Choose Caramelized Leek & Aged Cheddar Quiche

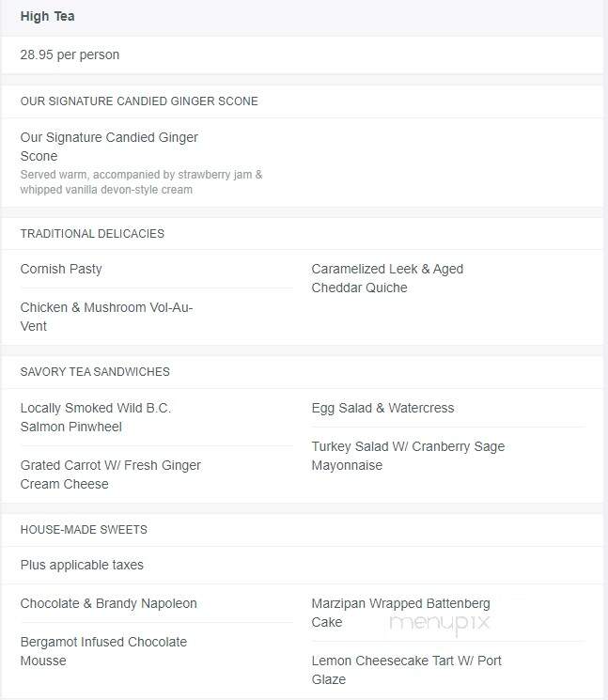point(387,278)
